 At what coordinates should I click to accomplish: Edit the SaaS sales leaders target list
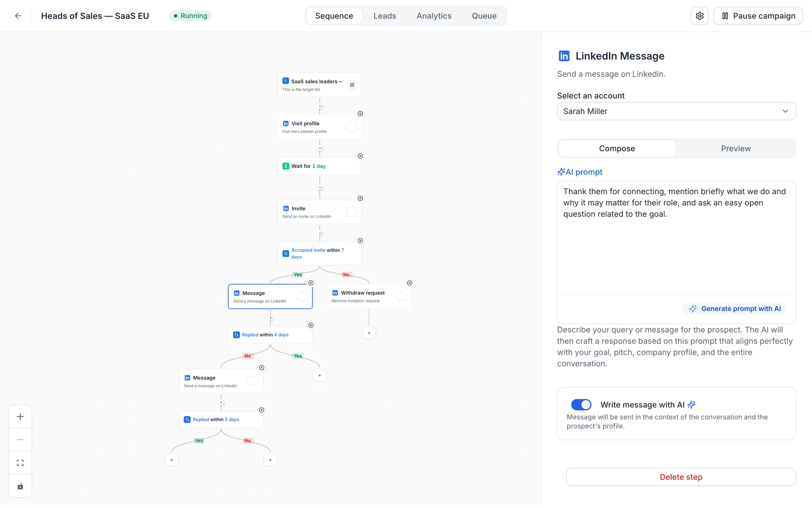point(352,85)
